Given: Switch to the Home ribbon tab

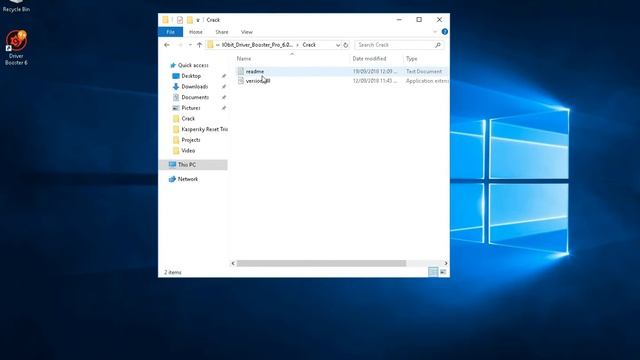Looking at the screenshot, I should (x=196, y=32).
